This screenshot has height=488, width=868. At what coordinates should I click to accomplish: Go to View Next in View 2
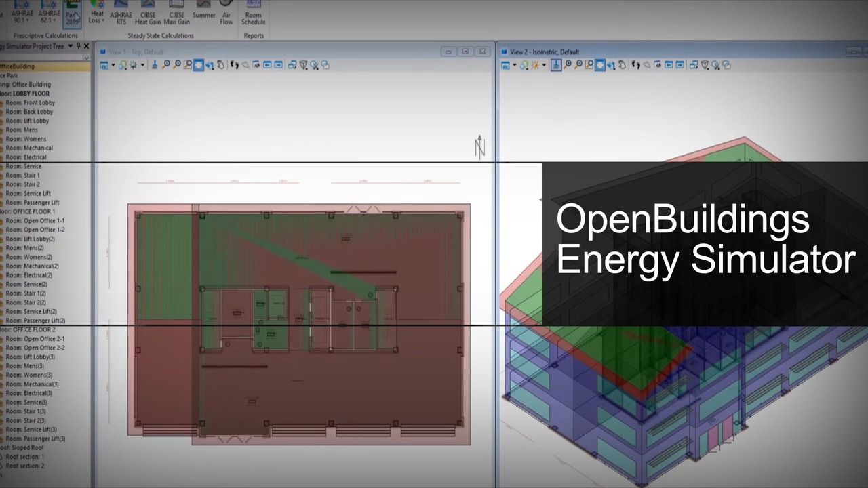(x=679, y=65)
